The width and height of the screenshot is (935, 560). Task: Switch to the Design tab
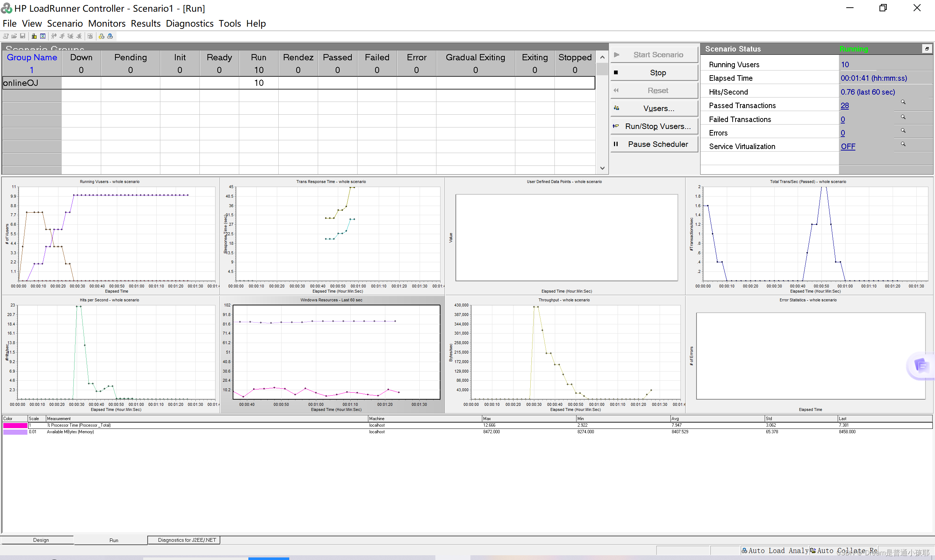pos(41,540)
